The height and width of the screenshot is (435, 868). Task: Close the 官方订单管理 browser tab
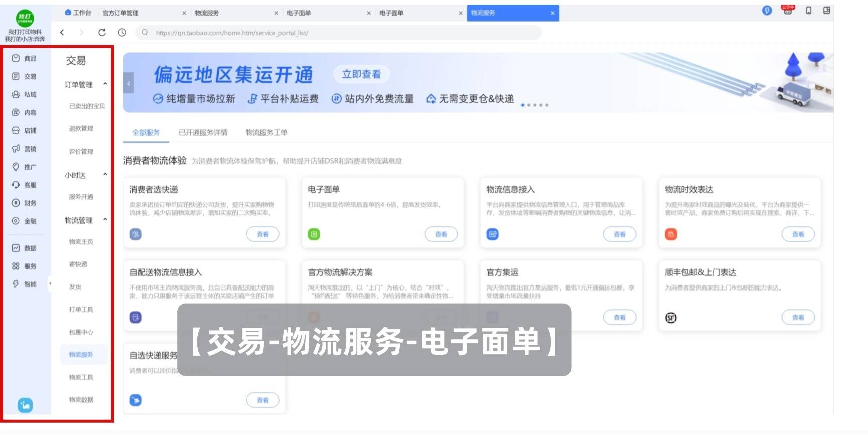[x=184, y=13]
